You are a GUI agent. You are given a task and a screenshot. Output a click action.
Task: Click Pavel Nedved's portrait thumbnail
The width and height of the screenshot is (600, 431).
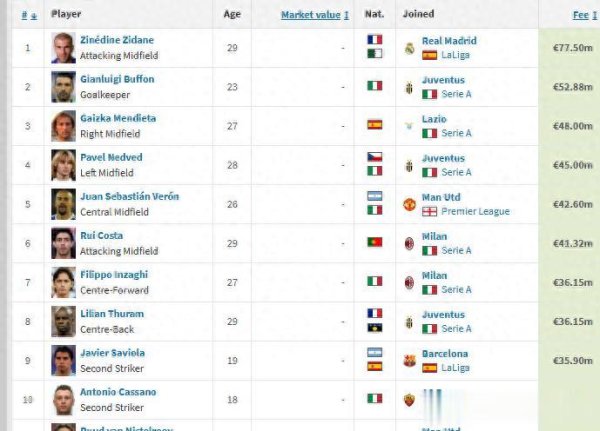tap(63, 165)
